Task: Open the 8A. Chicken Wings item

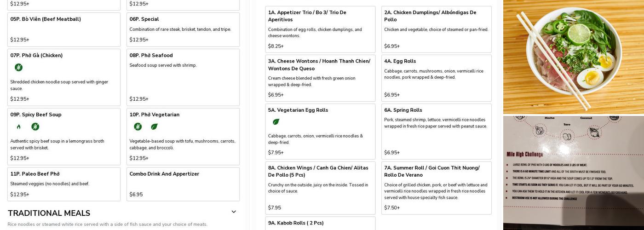Action: [320, 188]
